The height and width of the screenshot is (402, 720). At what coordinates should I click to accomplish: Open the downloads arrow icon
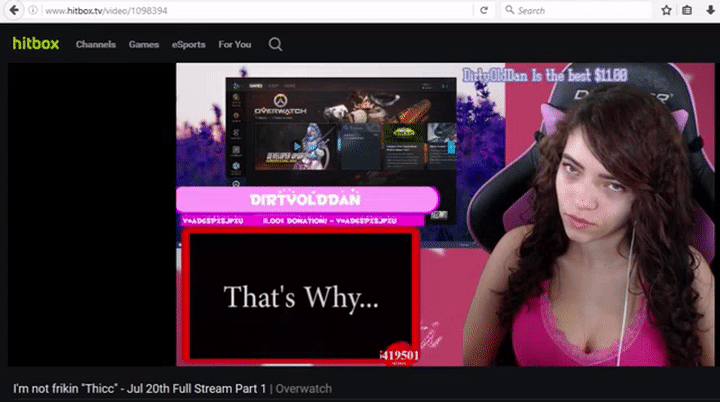point(706,10)
